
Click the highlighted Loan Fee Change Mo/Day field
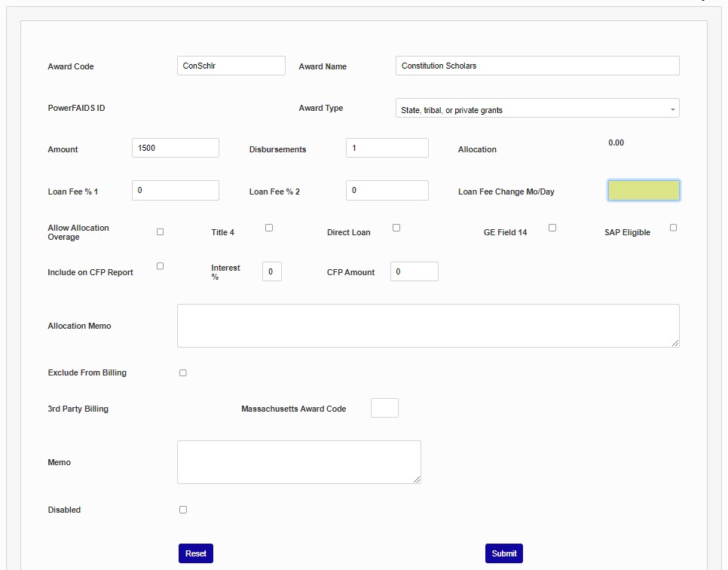point(644,191)
